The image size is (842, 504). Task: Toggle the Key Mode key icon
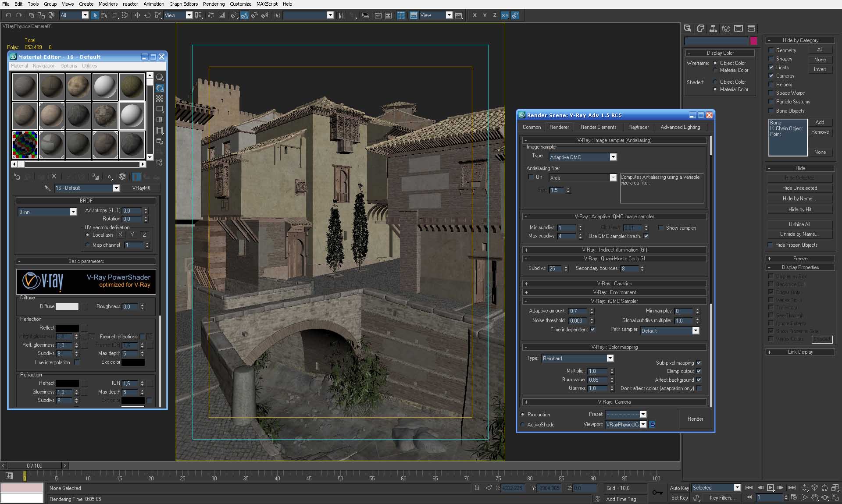(x=657, y=493)
